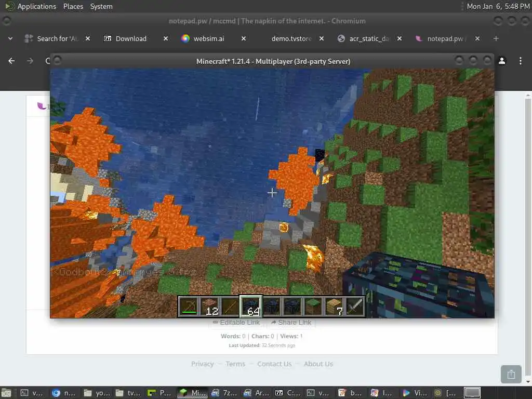532x399 pixels.
Task: Click the notepad.pw page scrollbar
Action: 528,237
